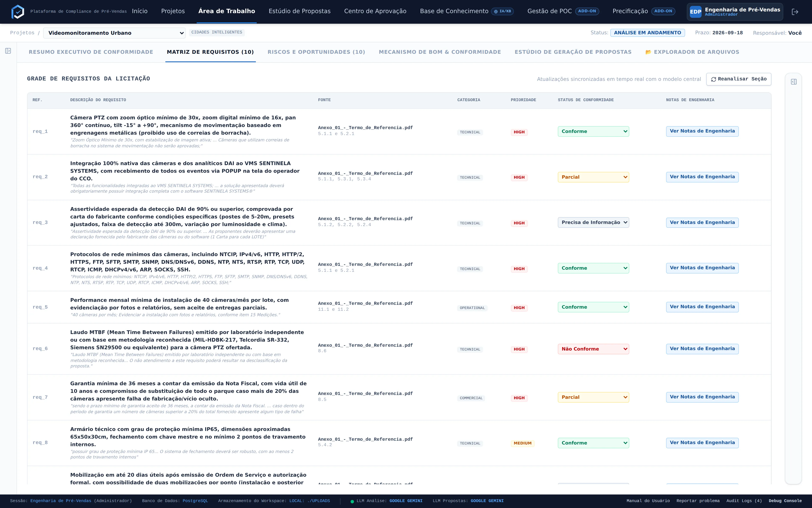Image resolution: width=812 pixels, height=508 pixels.
Task: Click the CIDADES INTELIGENTES tag
Action: click(x=217, y=32)
